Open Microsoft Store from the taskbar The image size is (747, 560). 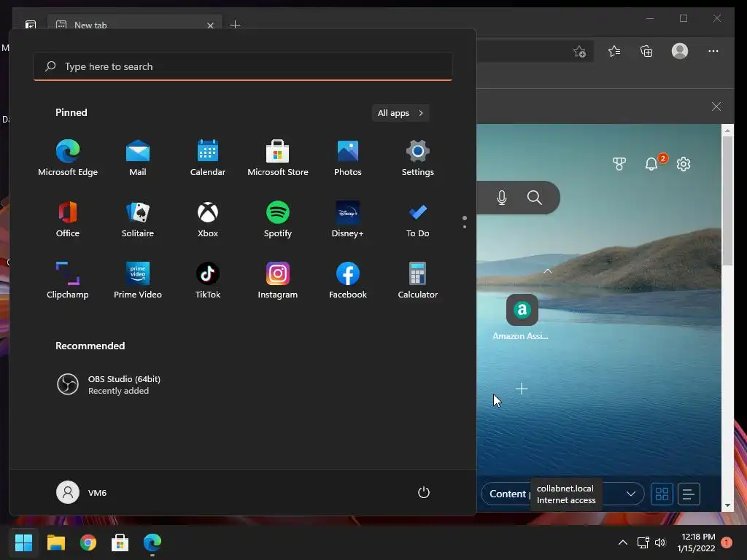pyautogui.click(x=120, y=542)
